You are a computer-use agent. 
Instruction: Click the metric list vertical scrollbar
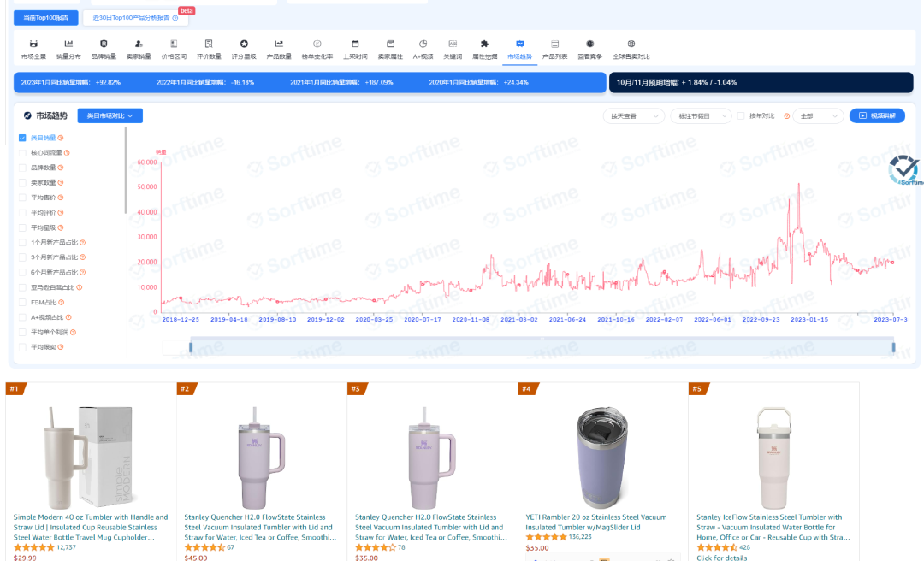pyautogui.click(x=126, y=171)
